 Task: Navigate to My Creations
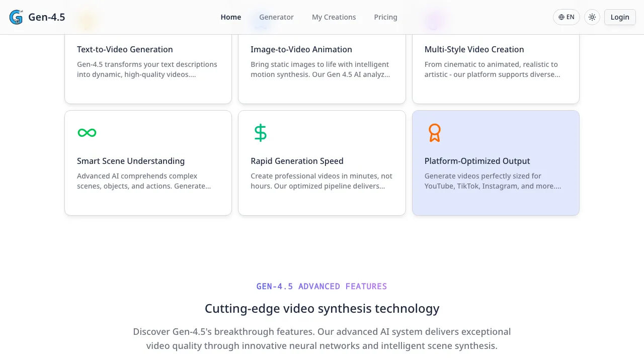pyautogui.click(x=334, y=17)
